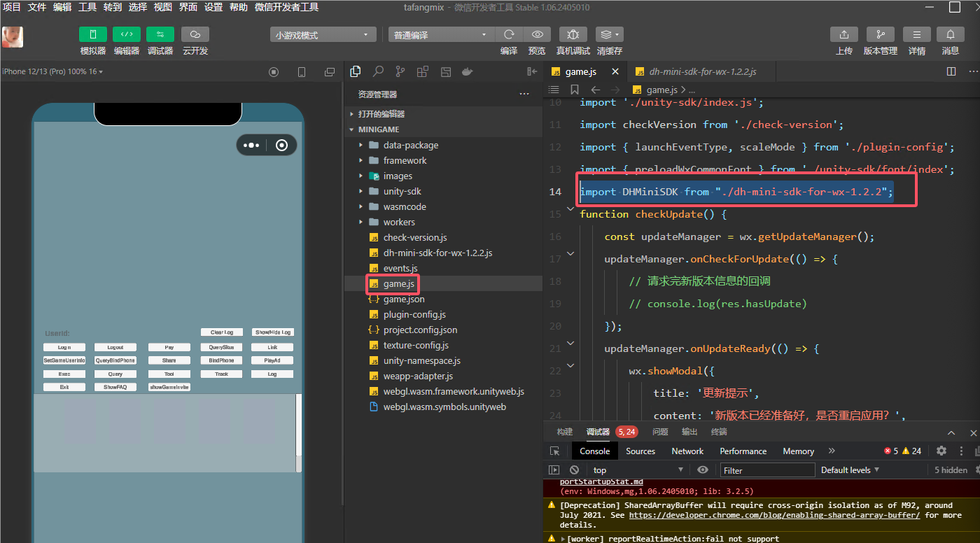Viewport: 980px width, 543px height.
Task: Open the 设置 menu
Action: tap(213, 7)
